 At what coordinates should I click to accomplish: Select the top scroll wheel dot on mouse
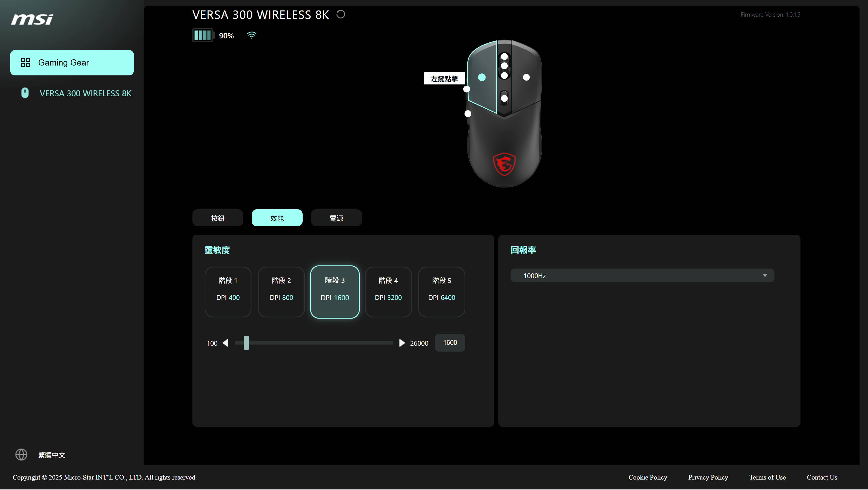(x=504, y=56)
